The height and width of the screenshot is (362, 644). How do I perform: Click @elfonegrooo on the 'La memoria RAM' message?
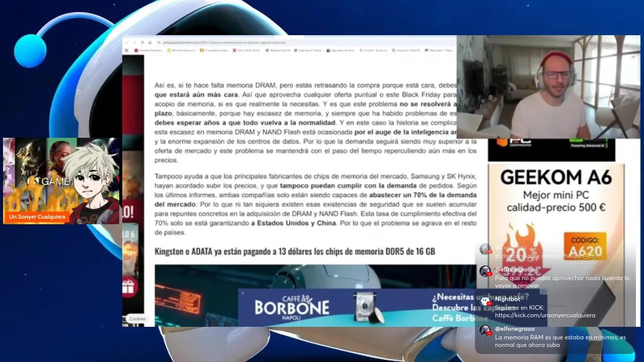click(x=515, y=329)
